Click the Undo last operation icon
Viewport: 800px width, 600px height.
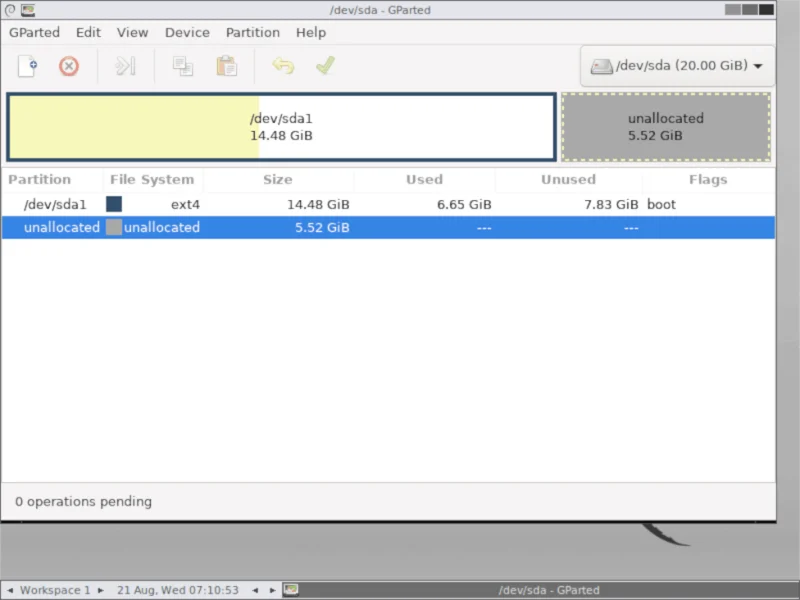[x=283, y=65]
